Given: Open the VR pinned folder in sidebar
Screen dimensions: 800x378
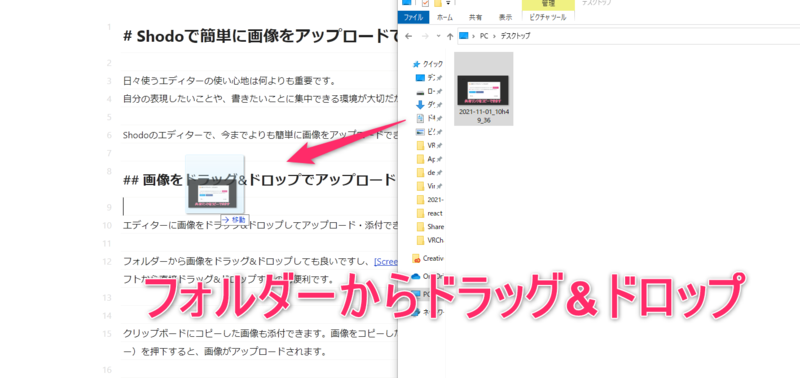Looking at the screenshot, I should 429,145.
